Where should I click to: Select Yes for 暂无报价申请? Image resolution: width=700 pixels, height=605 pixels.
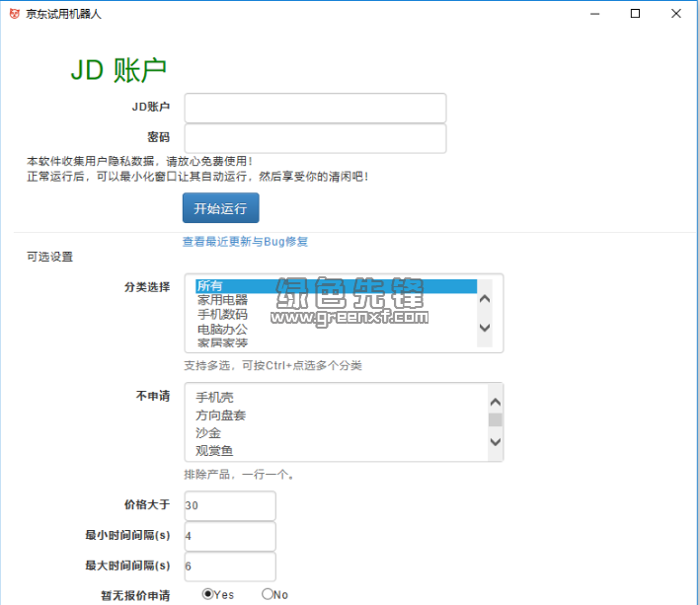(207, 594)
